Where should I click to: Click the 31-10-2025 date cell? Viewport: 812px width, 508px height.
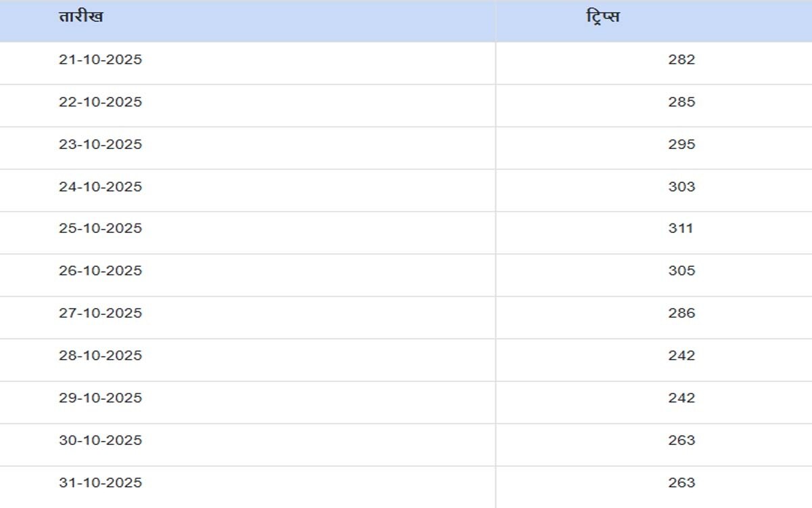click(x=100, y=483)
